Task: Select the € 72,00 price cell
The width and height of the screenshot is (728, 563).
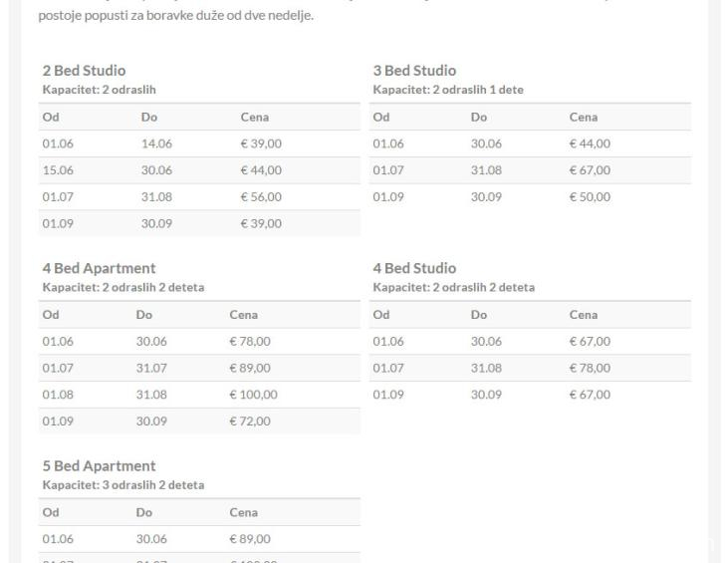Action: tap(249, 422)
